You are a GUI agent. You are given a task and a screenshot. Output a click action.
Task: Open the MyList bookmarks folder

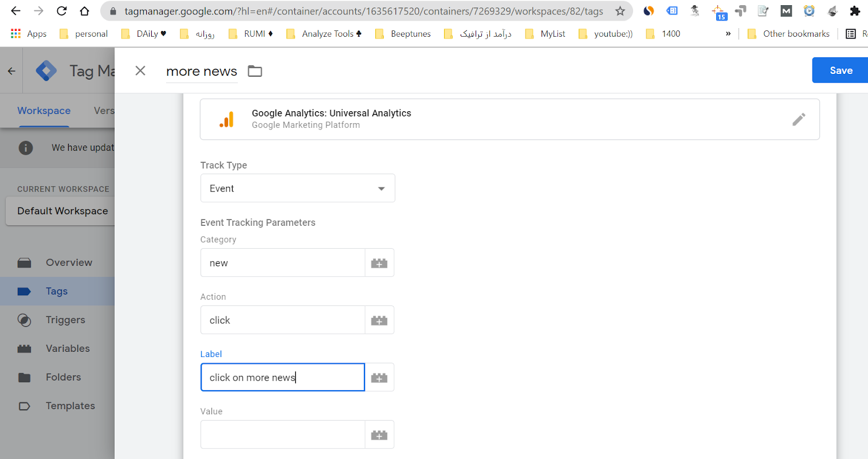[545, 34]
